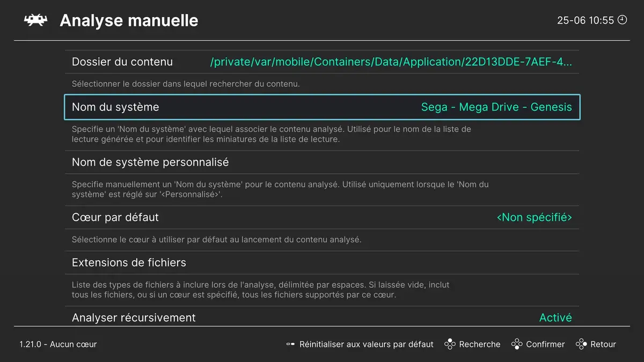This screenshot has height=362, width=644.
Task: Click the RetroArch joystick logo in the header
Action: coord(35,20)
